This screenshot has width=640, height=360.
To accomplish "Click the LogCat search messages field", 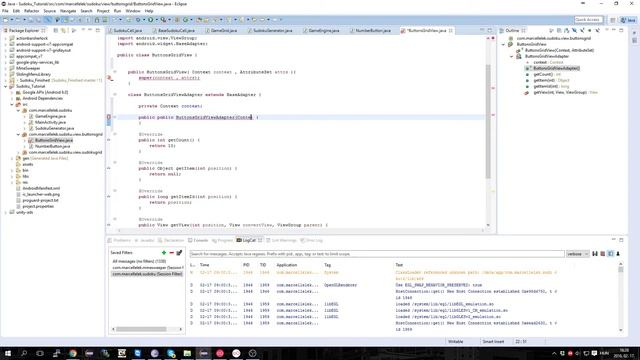I will click(377, 254).
